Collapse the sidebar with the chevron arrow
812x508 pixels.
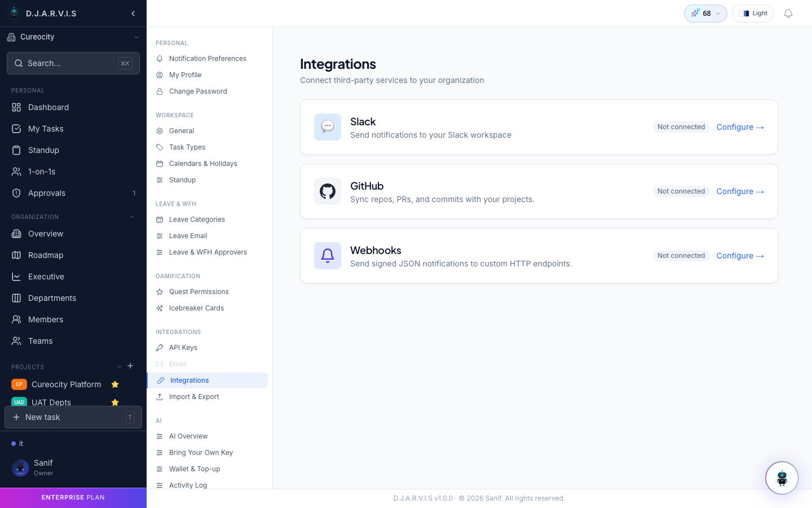coord(133,14)
